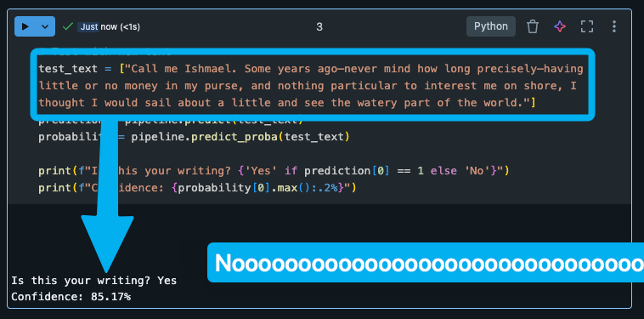Place cursor on the test_text variable name

(68, 69)
